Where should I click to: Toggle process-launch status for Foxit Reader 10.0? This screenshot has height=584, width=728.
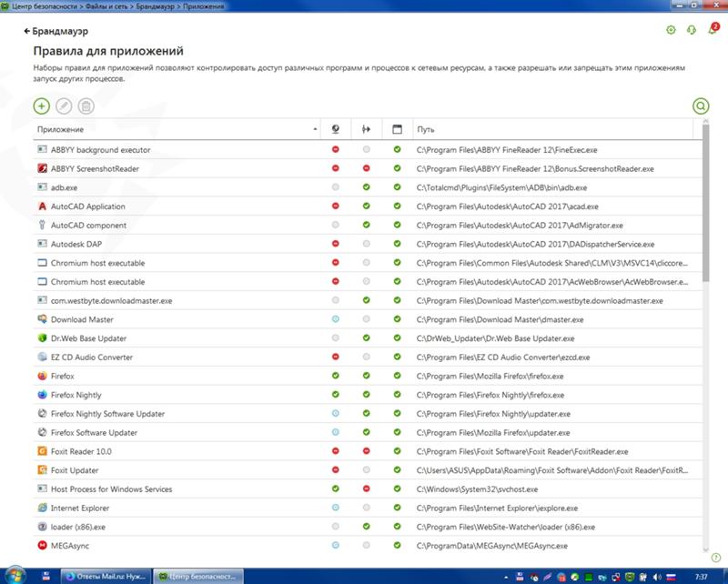pos(367,451)
